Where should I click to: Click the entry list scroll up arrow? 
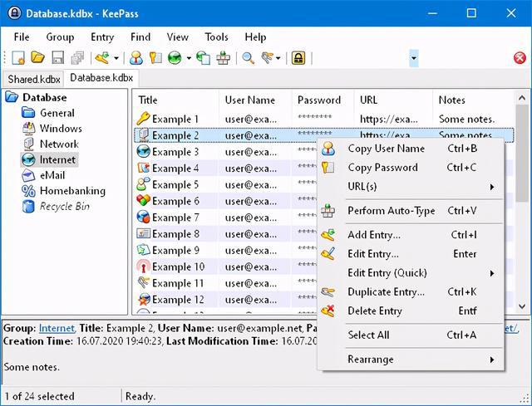pos(522,98)
